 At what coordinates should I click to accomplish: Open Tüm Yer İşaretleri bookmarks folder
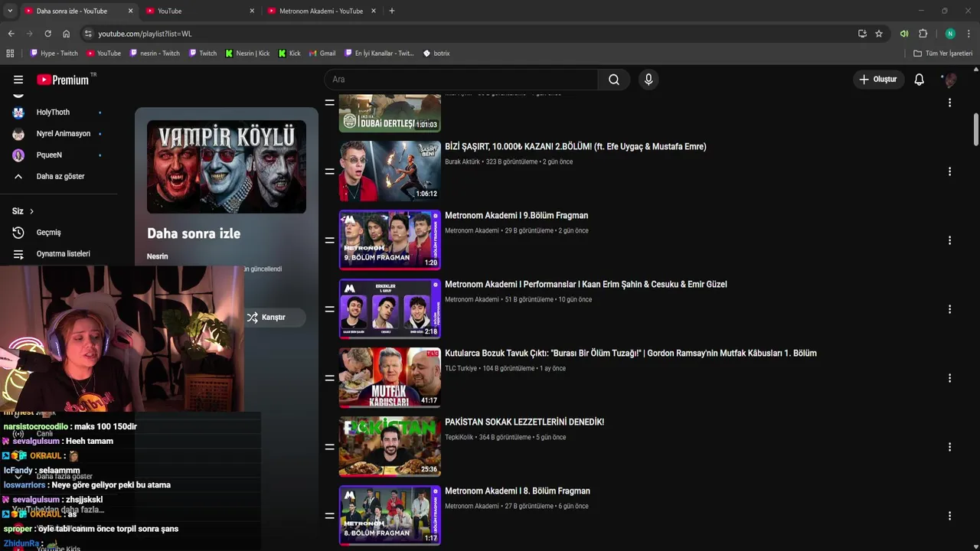click(942, 54)
